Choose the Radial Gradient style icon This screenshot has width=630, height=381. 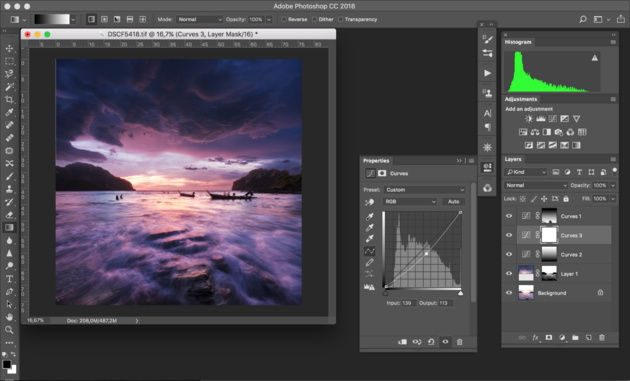(x=104, y=19)
